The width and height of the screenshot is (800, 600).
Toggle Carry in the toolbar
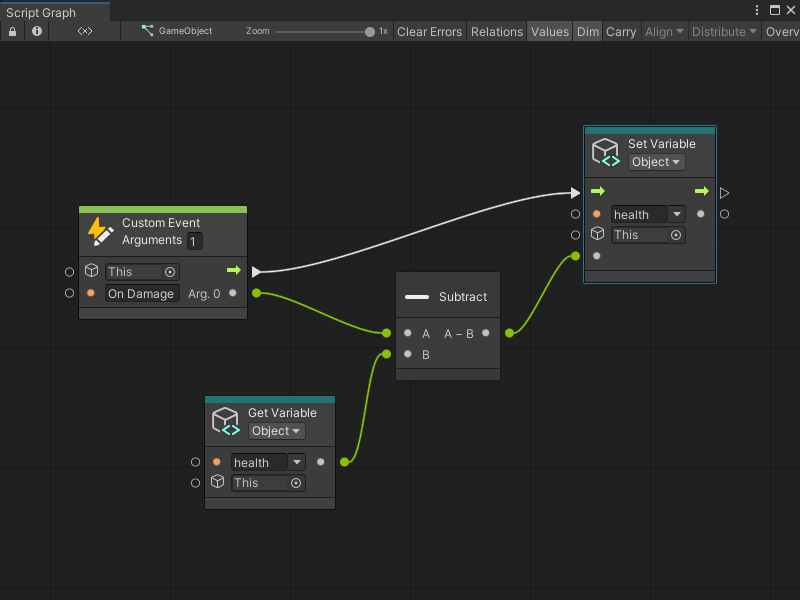tap(621, 31)
